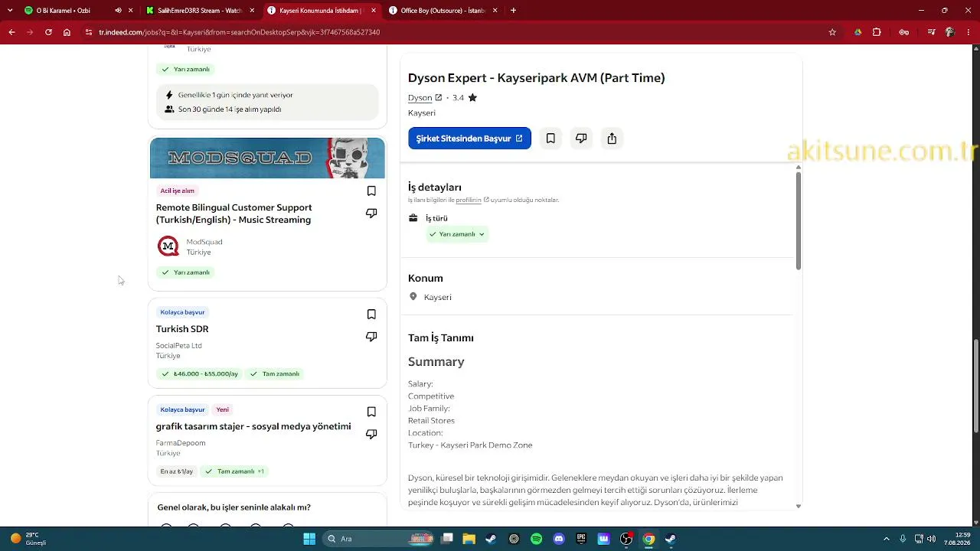This screenshot has width=980, height=551.
Task: Show hidden system tray icons
Action: click(887, 539)
